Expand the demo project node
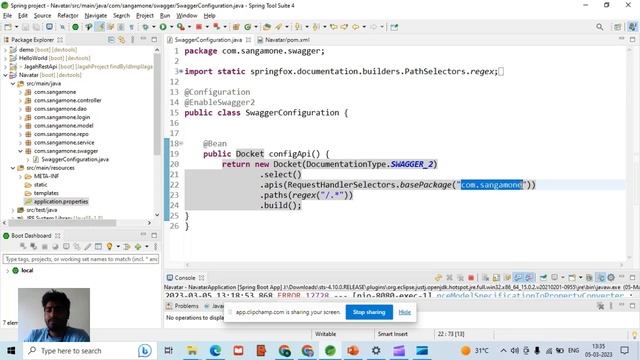640x360 pixels. [x=6, y=50]
